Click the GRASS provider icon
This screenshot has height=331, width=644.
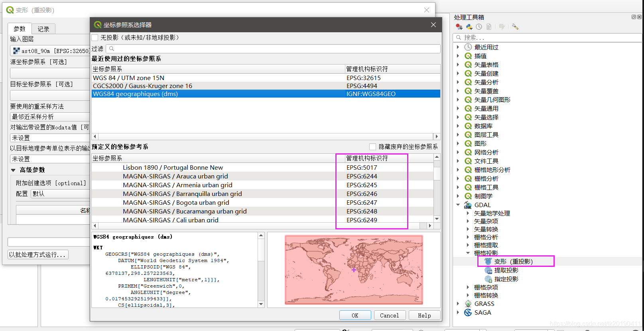tap(468, 304)
